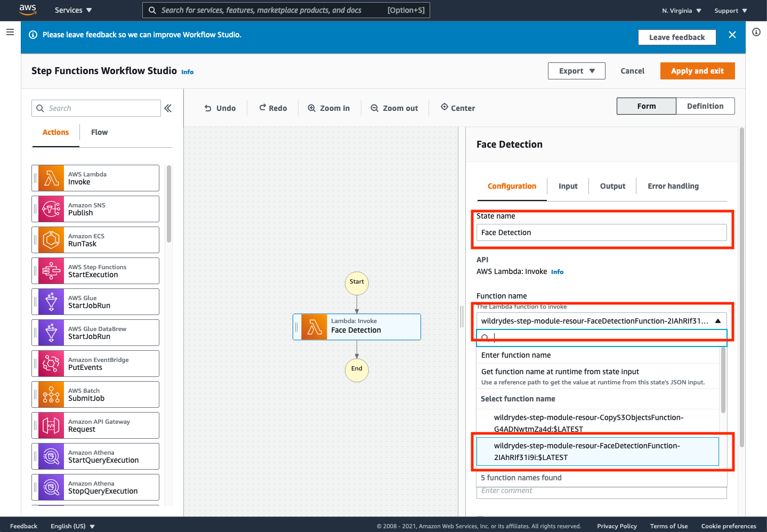Open Cookie preferences
767x532 pixels.
pyautogui.click(x=729, y=526)
